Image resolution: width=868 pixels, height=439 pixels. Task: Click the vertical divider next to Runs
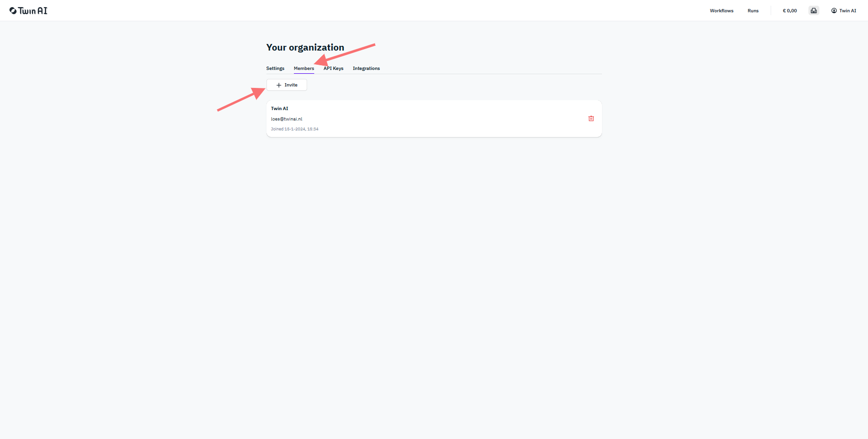771,10
